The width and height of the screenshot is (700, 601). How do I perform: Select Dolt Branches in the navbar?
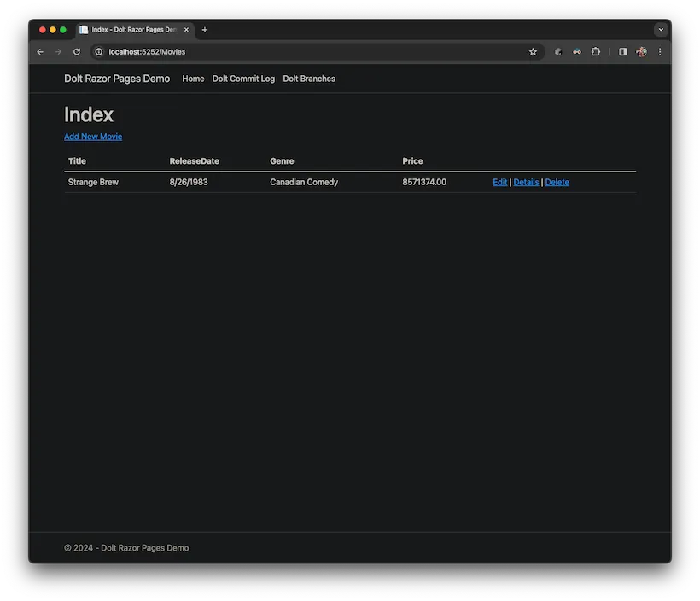(x=308, y=79)
